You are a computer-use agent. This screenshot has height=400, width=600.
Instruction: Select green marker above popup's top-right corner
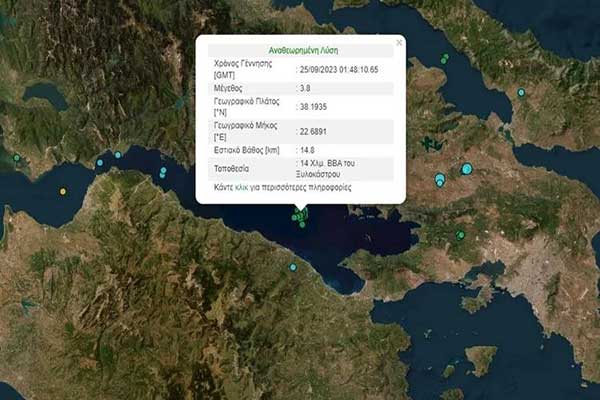pos(444,60)
